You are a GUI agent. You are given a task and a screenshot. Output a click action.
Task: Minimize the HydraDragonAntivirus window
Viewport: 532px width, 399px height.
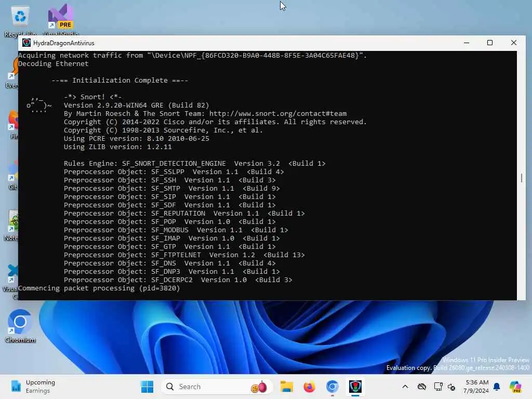click(x=467, y=43)
